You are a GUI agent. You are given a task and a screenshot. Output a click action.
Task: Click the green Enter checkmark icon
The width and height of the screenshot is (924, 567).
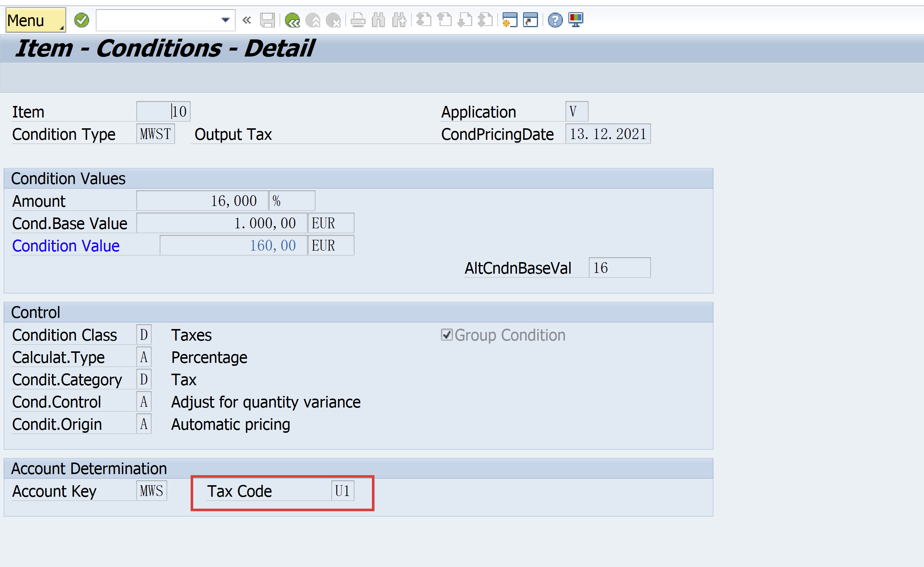click(x=81, y=20)
